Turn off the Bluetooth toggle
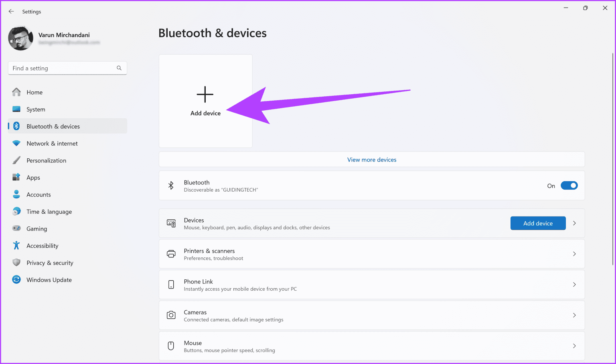The width and height of the screenshot is (616, 364). pyautogui.click(x=569, y=185)
